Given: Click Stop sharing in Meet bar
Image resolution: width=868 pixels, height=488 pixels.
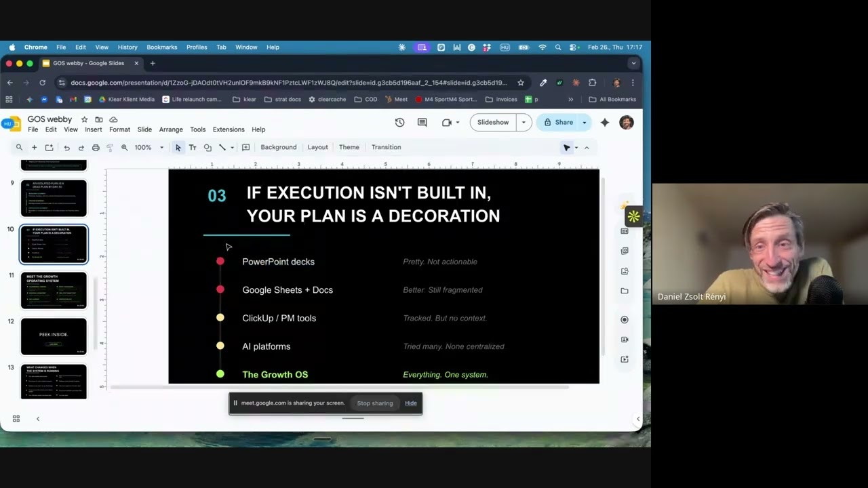Looking at the screenshot, I should coord(375,403).
